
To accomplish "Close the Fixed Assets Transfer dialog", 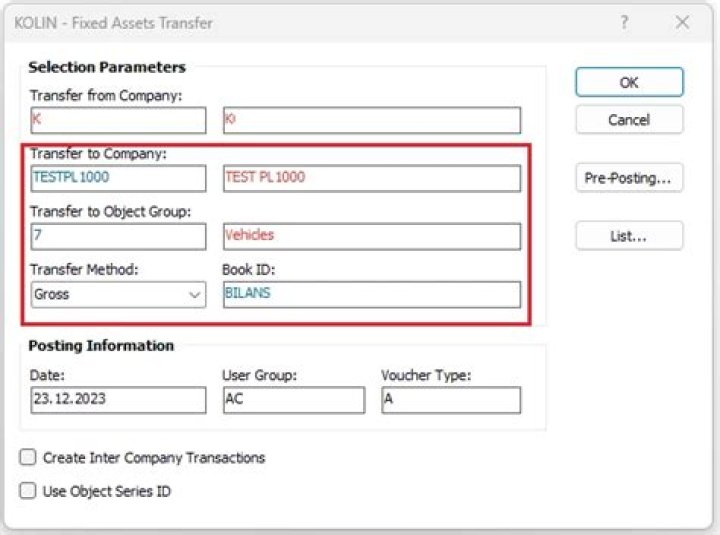I will point(682,22).
